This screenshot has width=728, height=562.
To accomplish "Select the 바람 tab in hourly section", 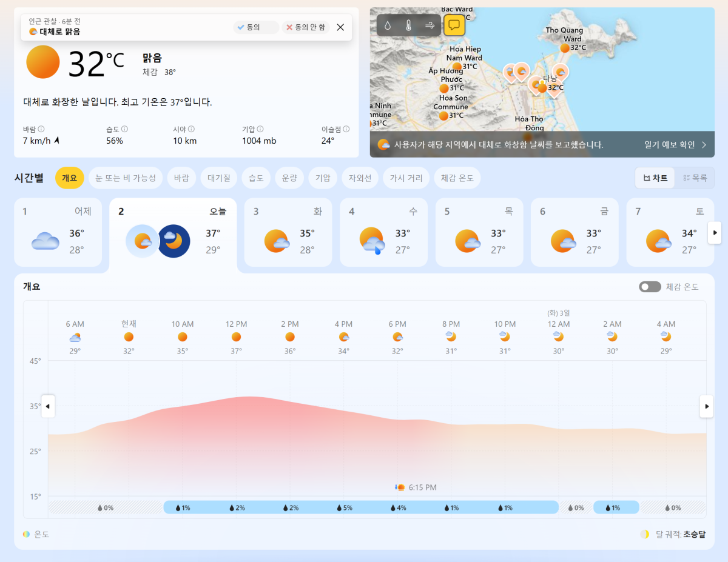I will tap(181, 178).
